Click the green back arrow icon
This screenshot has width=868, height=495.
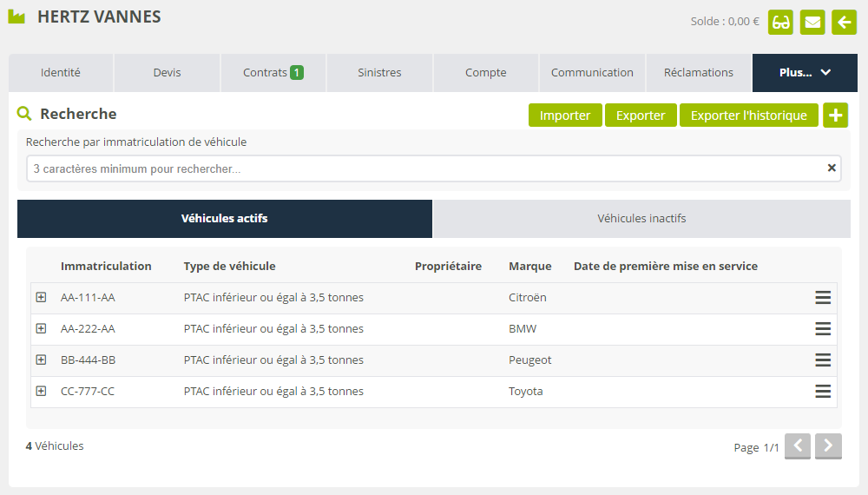coord(844,22)
